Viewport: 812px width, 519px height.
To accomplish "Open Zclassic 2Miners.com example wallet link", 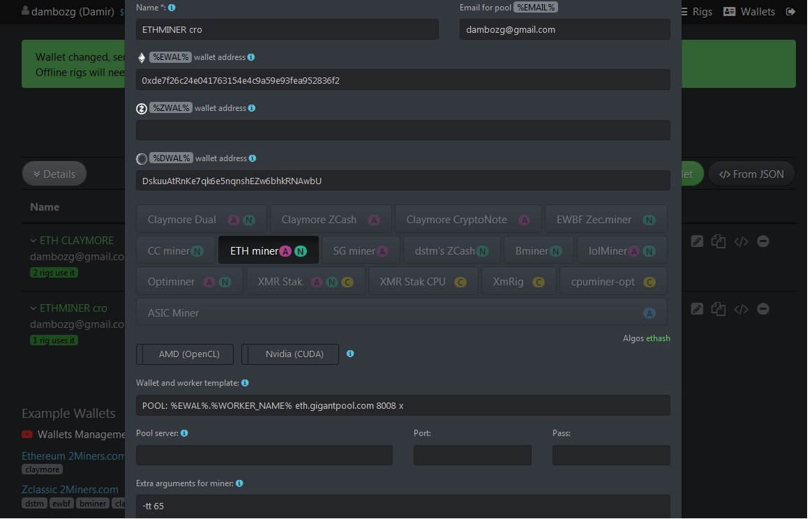I will coord(70,490).
